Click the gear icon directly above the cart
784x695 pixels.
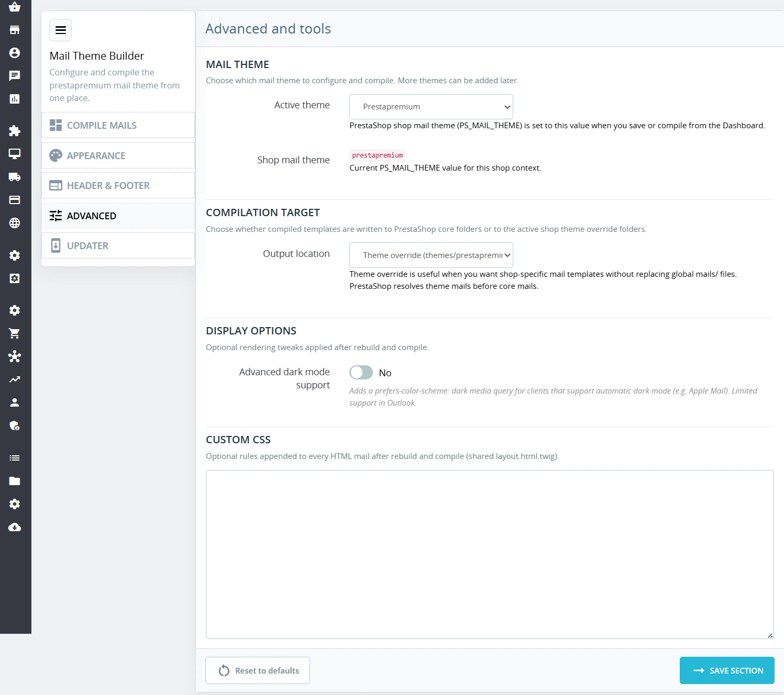click(15, 310)
